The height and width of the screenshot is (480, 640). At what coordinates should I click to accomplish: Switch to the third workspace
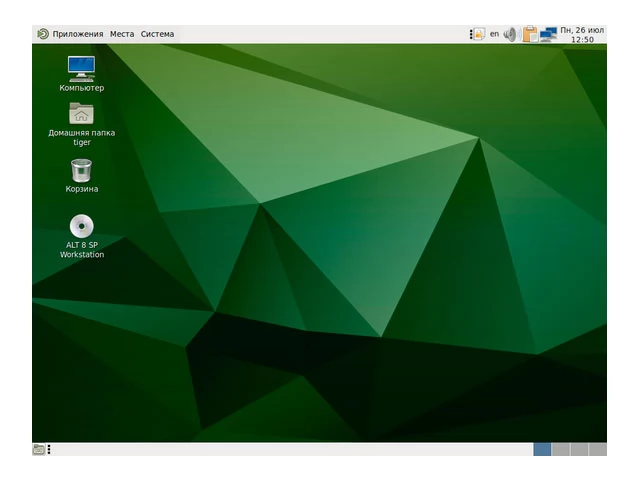click(579, 449)
